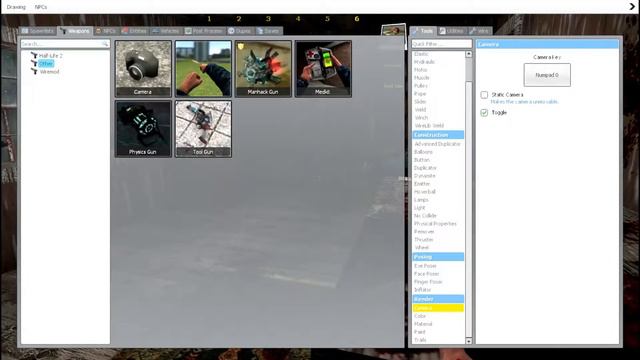The width and height of the screenshot is (640, 360).
Task: Select the Elastic tool
Action: click(421, 54)
